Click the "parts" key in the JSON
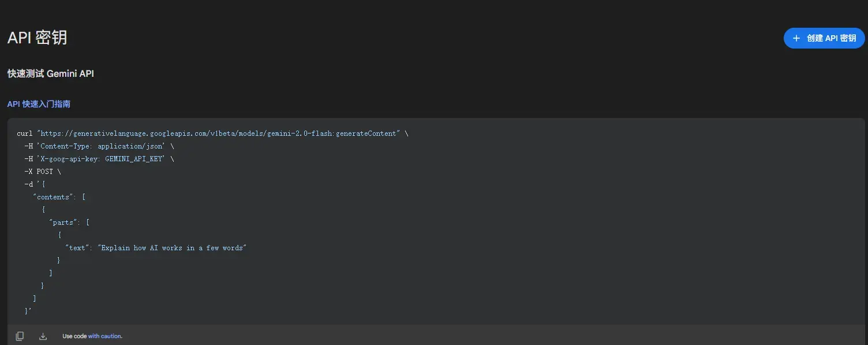 tap(63, 222)
